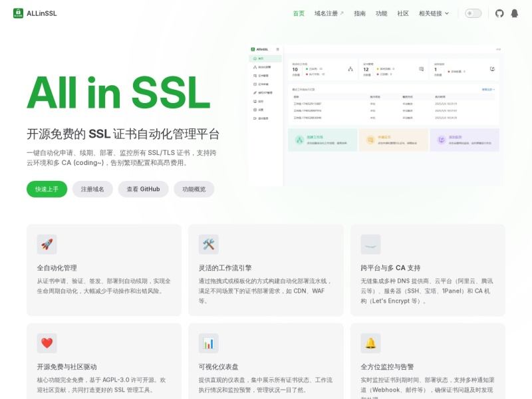Open the GitHub repository icon
The height and width of the screenshot is (399, 532).
[499, 13]
